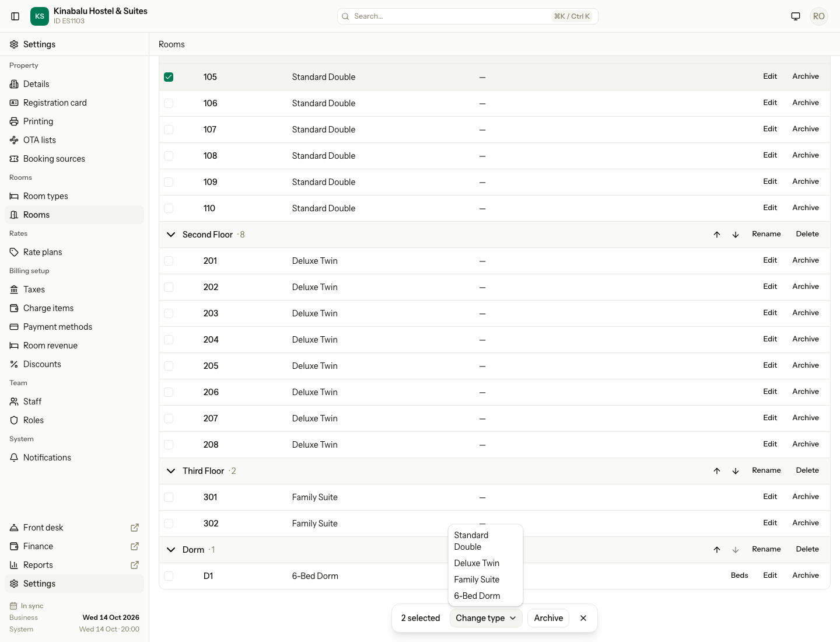Open Reports external link icon

pos(135,565)
